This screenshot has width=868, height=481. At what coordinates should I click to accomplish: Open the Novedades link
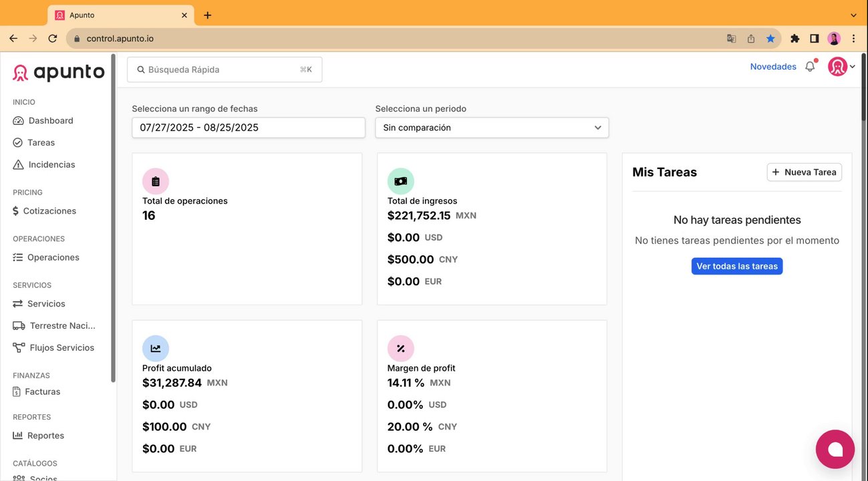tap(773, 67)
